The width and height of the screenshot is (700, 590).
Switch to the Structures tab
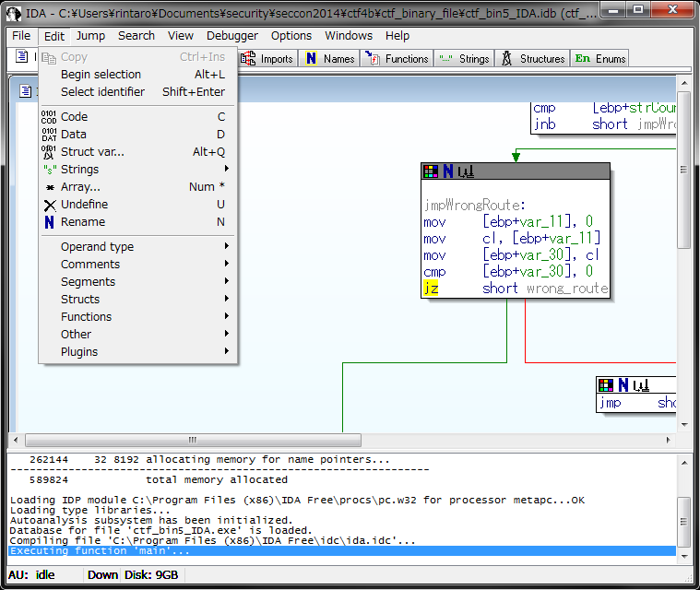tap(532, 58)
